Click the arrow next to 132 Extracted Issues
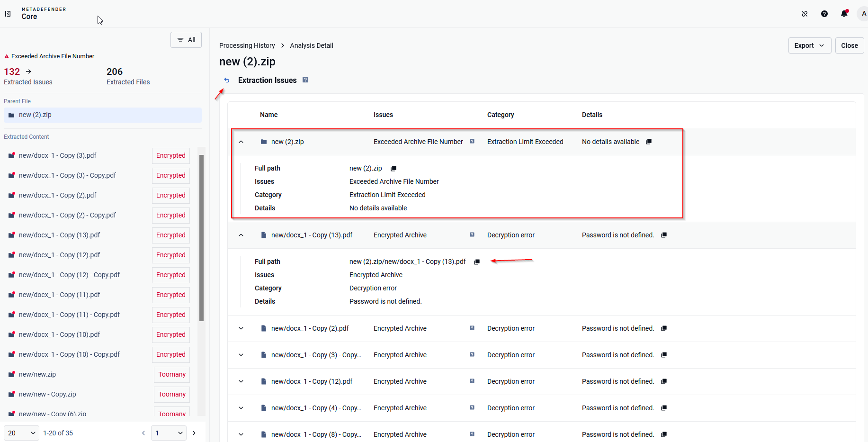This screenshot has width=868, height=442. (28, 72)
